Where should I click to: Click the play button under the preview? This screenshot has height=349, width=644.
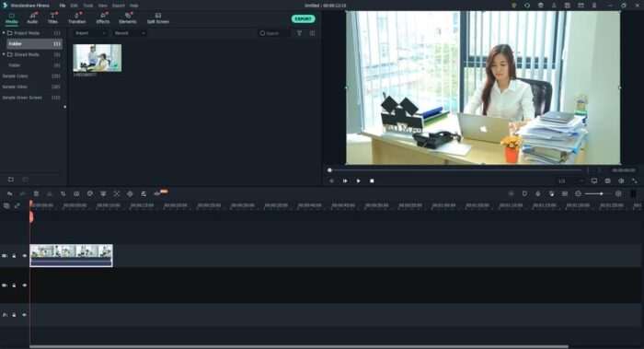click(x=358, y=180)
